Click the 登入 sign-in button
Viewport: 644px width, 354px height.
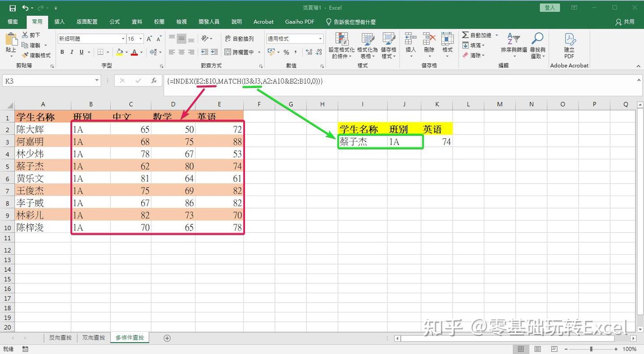click(x=549, y=7)
